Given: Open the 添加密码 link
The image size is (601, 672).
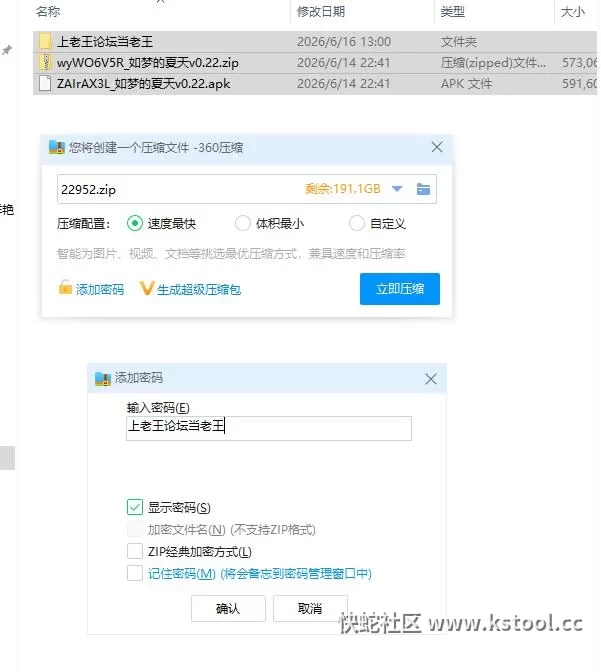Looking at the screenshot, I should coord(100,290).
